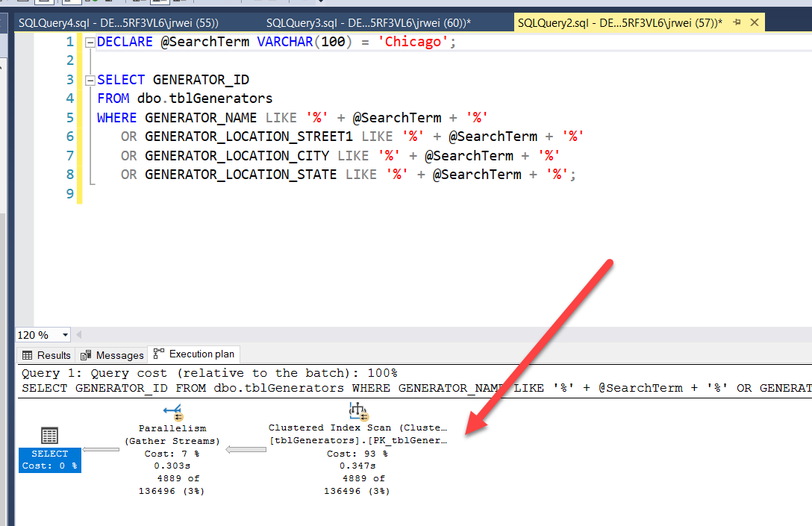Open the 120 % zoom dropdown
This screenshot has width=812, height=526.
[65, 335]
